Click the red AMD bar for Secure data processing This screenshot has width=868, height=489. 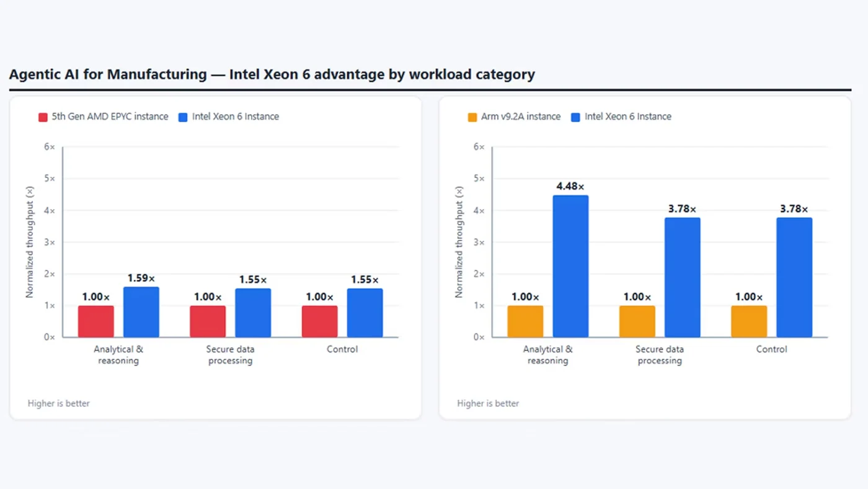tap(208, 321)
